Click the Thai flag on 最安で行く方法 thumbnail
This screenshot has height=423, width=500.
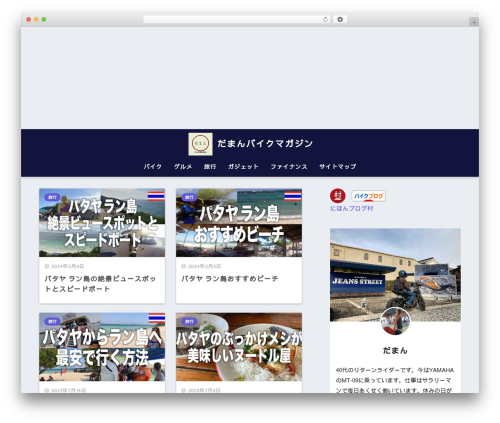pyautogui.click(x=157, y=318)
